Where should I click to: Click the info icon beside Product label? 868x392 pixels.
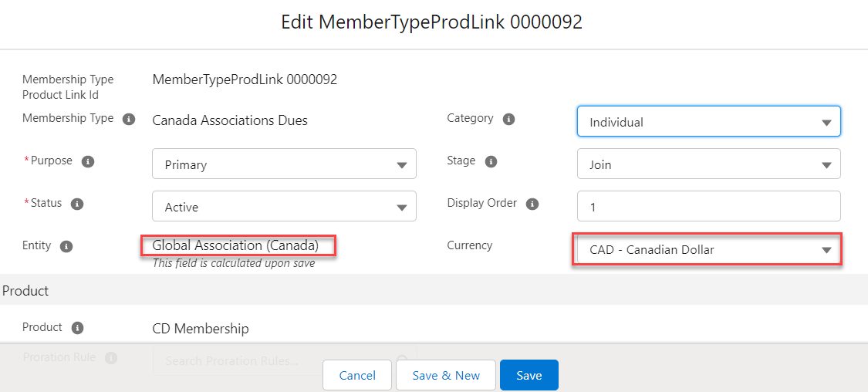pyautogui.click(x=77, y=327)
